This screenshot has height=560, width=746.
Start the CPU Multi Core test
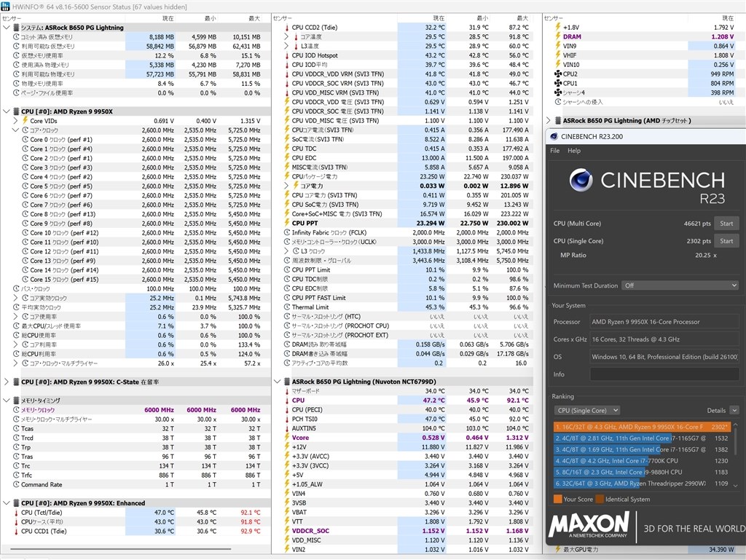click(x=726, y=224)
